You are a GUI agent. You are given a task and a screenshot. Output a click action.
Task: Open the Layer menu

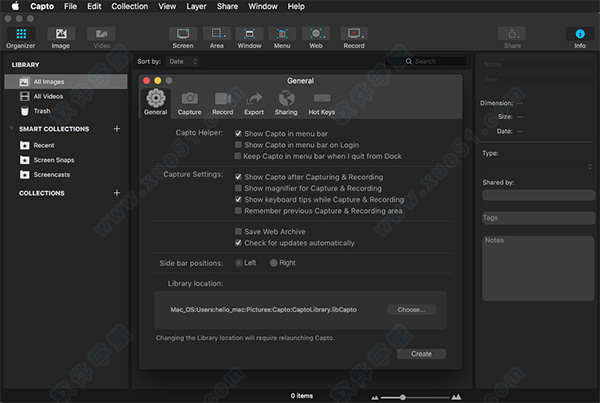pyautogui.click(x=196, y=6)
